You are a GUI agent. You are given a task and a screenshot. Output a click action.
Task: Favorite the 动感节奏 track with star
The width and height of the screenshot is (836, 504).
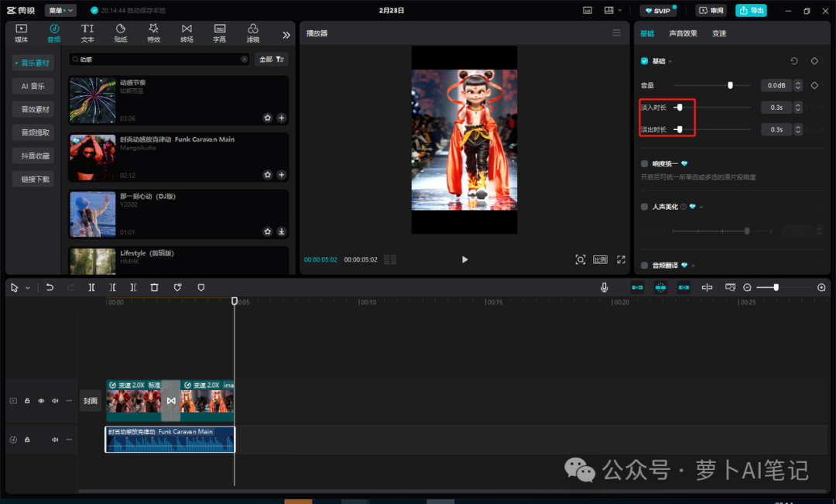pyautogui.click(x=268, y=118)
